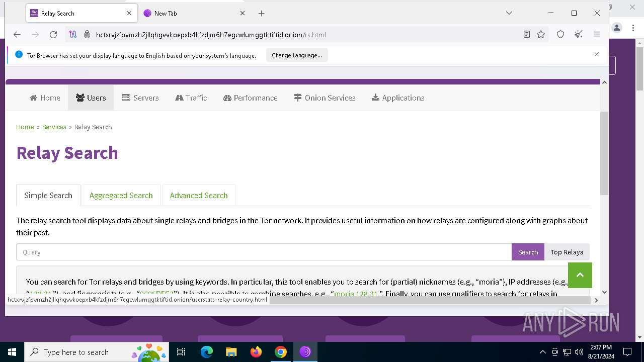Show hidden system tray icons

tap(542, 352)
